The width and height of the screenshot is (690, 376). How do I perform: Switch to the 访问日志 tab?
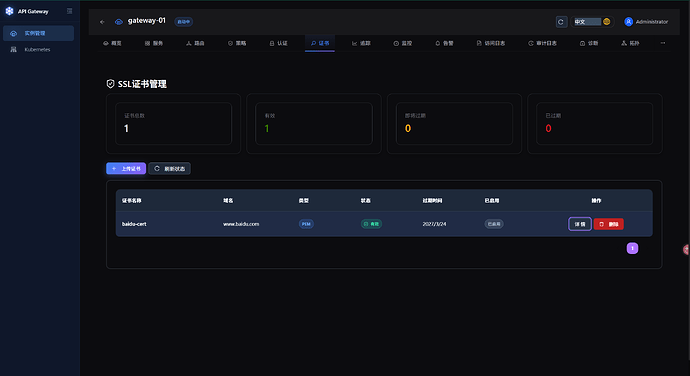point(491,43)
